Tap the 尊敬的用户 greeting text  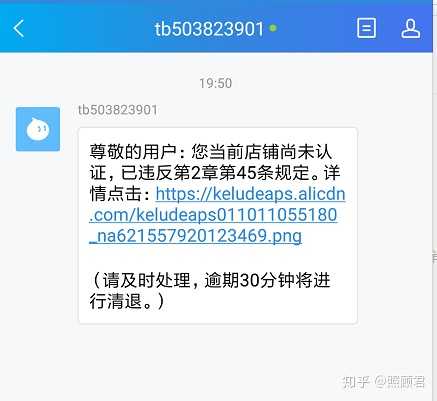[133, 152]
